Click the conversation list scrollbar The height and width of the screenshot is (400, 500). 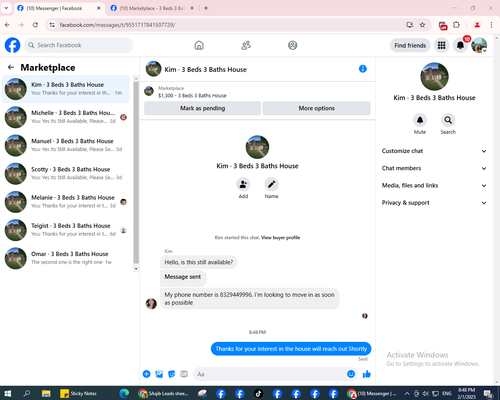point(136,173)
